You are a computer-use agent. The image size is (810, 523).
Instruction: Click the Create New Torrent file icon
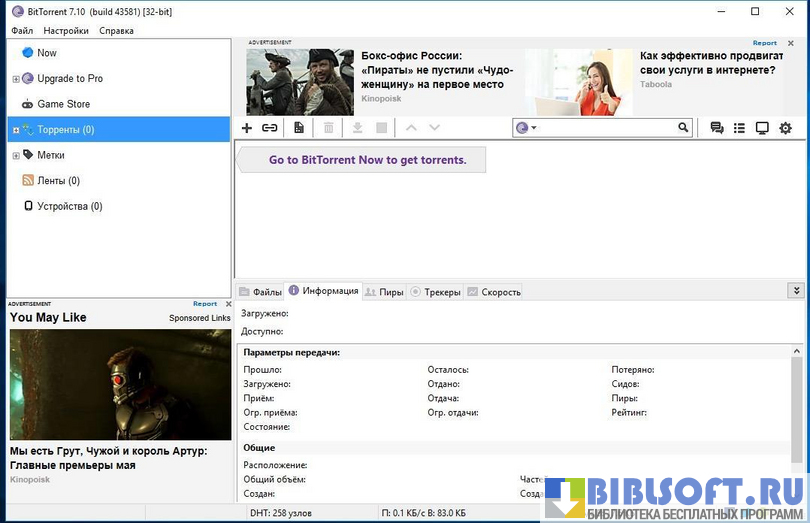[298, 128]
